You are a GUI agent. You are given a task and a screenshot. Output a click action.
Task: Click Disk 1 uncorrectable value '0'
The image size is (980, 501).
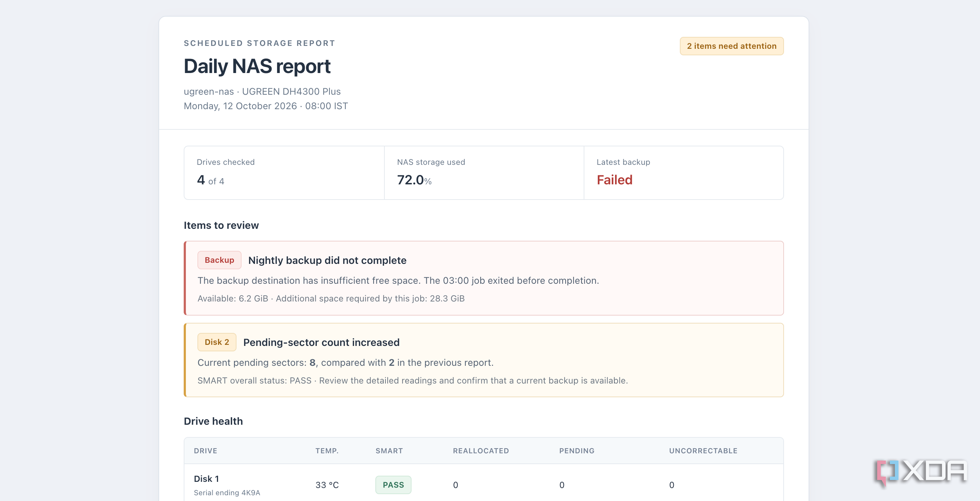click(x=672, y=485)
